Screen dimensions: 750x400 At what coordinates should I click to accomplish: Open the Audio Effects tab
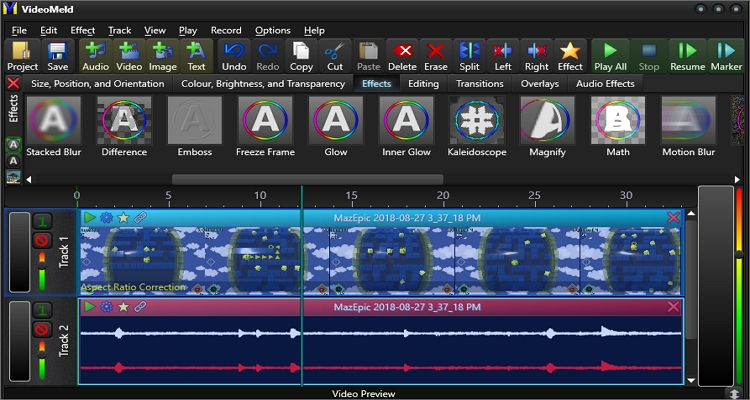tap(605, 84)
